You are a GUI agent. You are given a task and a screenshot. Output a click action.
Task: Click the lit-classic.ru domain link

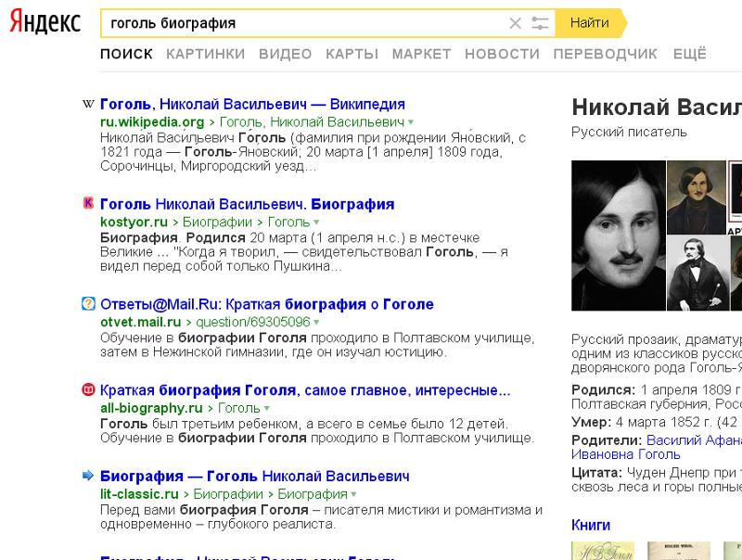[139, 494]
